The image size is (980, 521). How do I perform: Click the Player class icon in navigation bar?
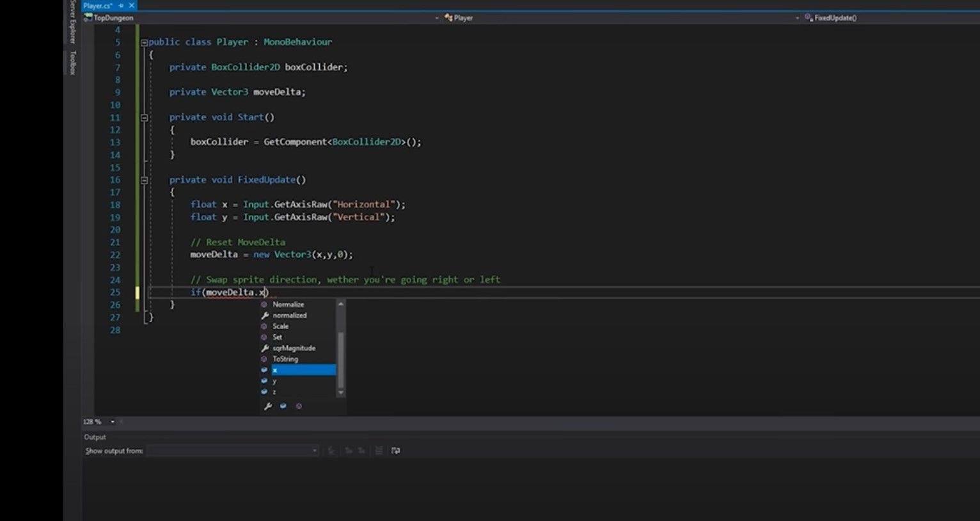(x=448, y=18)
